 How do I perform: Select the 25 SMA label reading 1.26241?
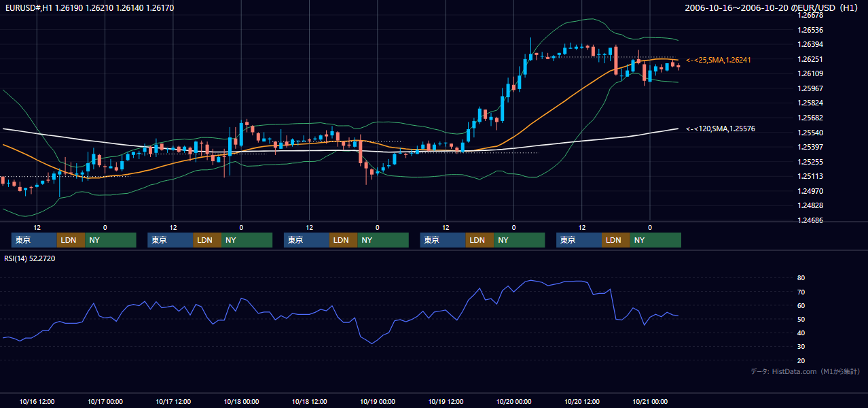719,60
